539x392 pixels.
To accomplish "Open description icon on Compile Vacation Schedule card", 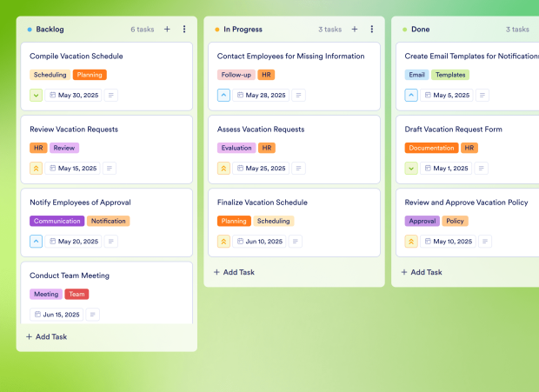I will [111, 95].
